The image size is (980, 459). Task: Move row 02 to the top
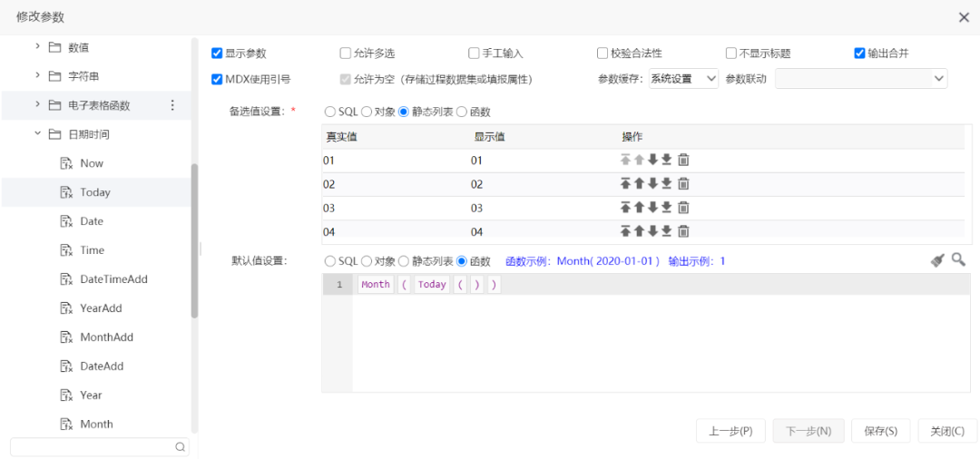[x=625, y=183]
